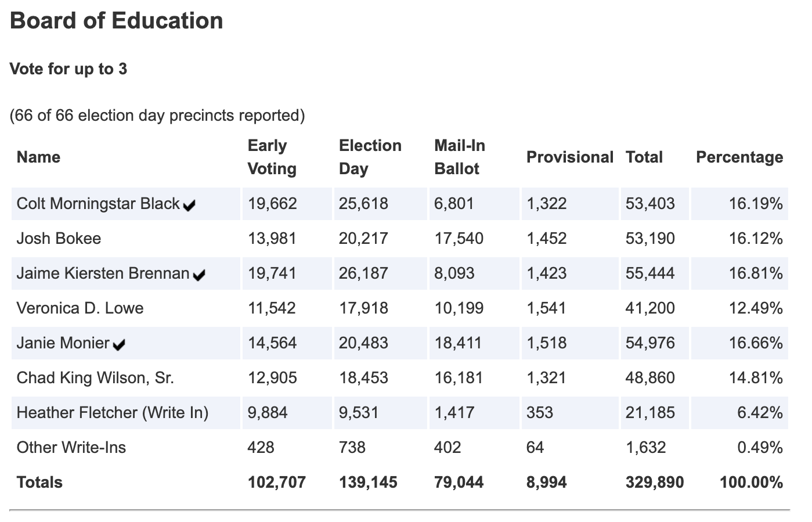Image resolution: width=812 pixels, height=522 pixels.
Task: Select the Mail-In Ballot column header
Action: tap(459, 157)
